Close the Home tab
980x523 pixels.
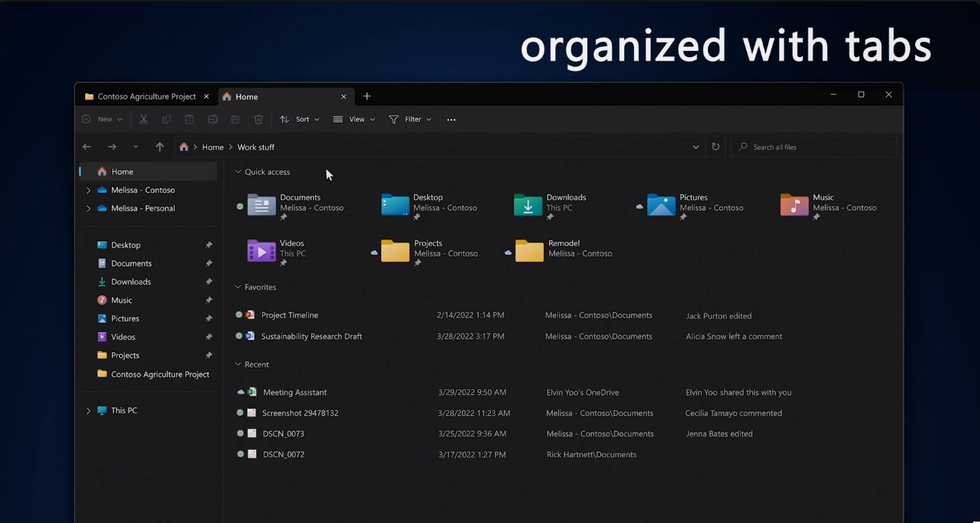pyautogui.click(x=343, y=97)
